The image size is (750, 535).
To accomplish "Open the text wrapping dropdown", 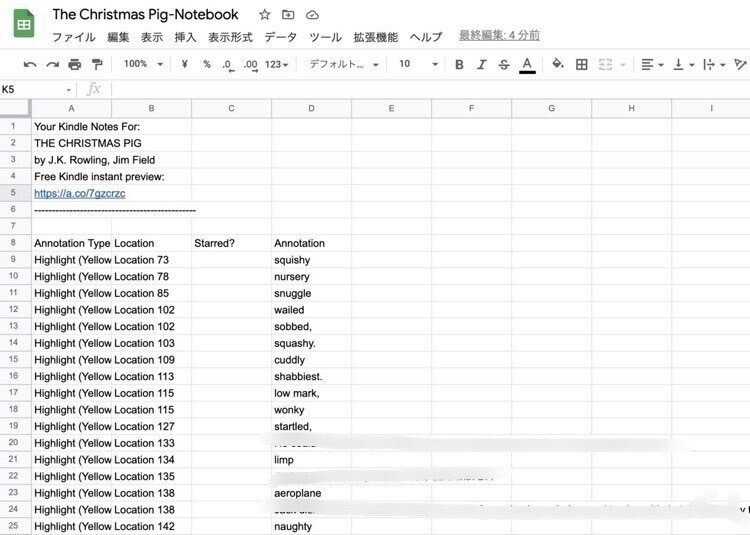I will click(715, 65).
